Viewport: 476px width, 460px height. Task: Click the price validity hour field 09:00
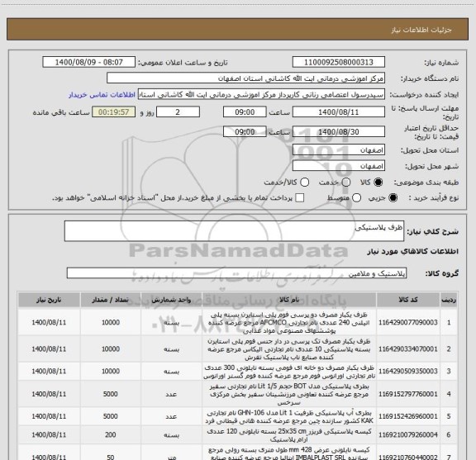(245, 131)
